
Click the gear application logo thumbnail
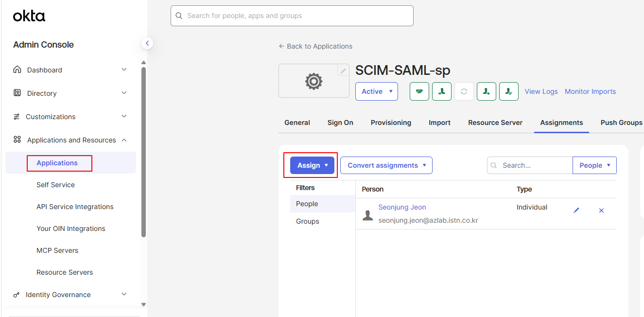pos(314,81)
